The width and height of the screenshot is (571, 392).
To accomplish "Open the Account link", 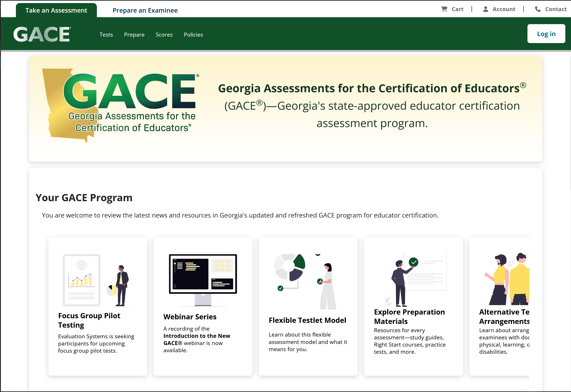I will point(504,9).
